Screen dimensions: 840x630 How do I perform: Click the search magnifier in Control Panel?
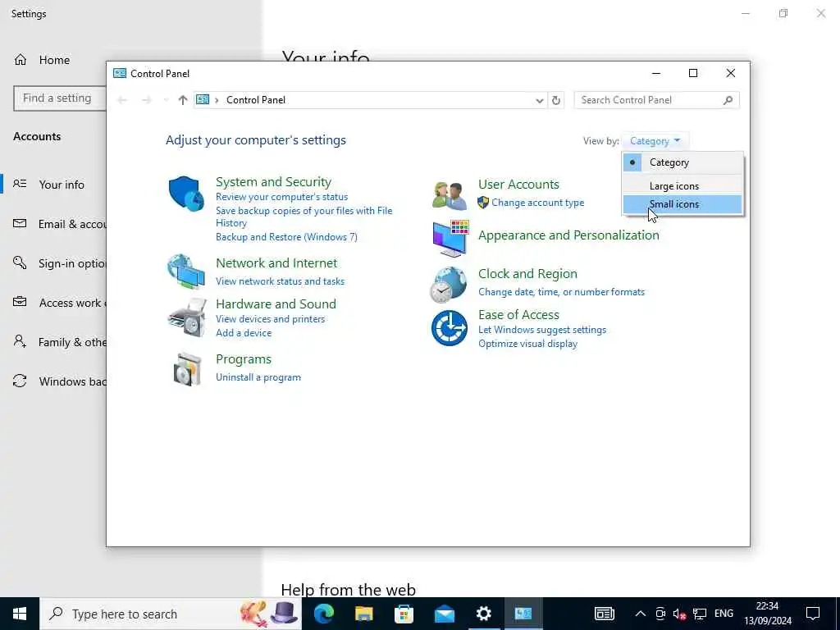click(x=728, y=100)
